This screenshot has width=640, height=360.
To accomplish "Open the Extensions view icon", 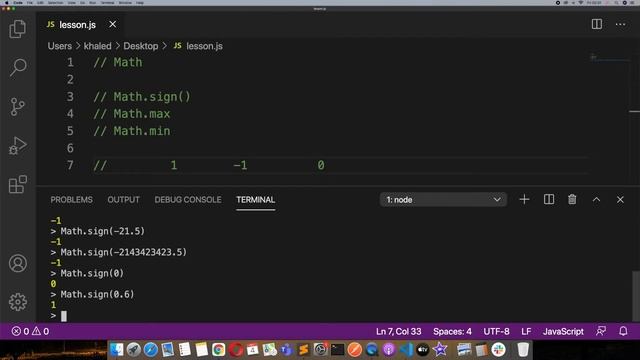I will 18,184.
